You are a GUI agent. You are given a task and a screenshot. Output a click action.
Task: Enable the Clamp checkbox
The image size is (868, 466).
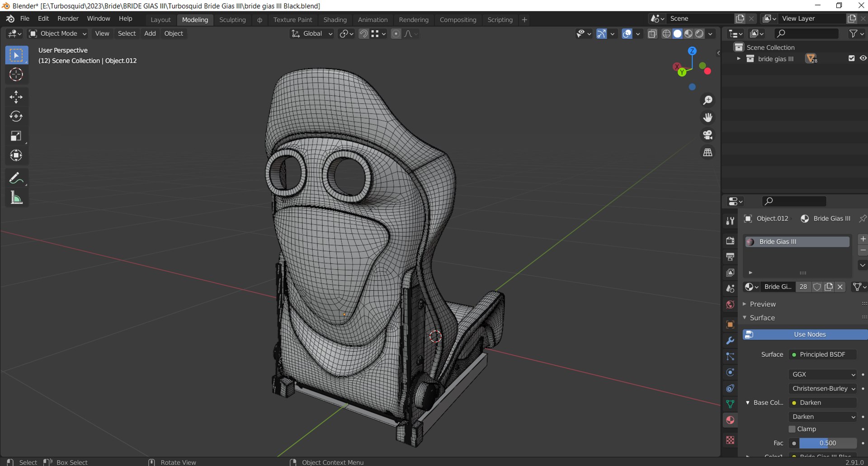792,429
